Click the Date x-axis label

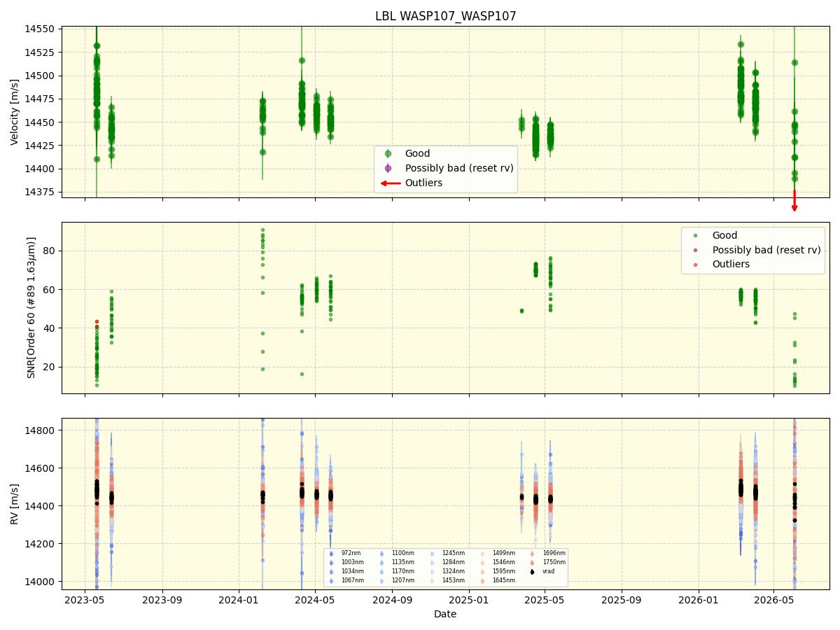click(x=445, y=615)
